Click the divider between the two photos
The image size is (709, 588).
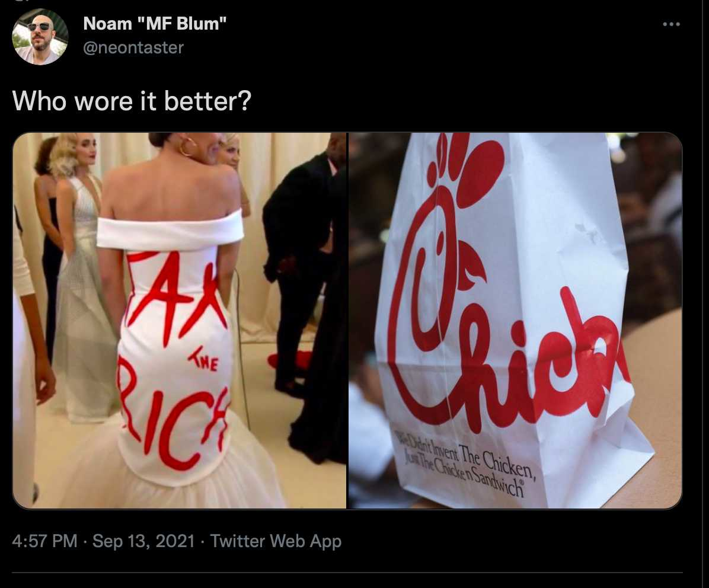coord(347,321)
